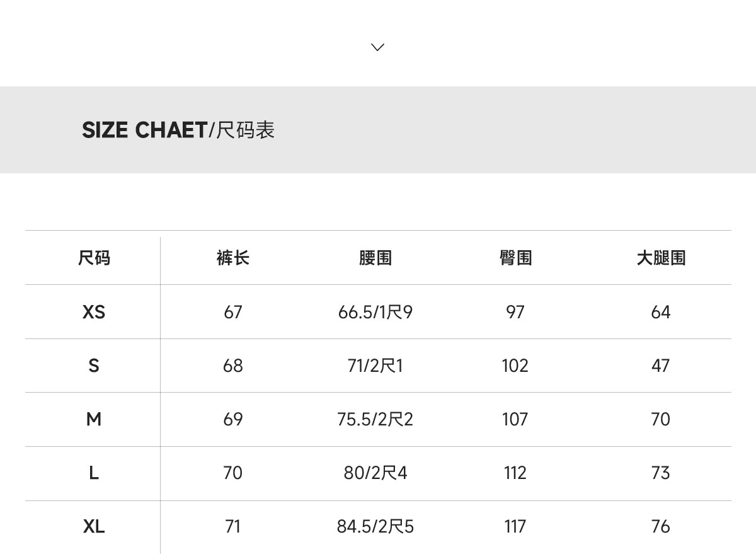The image size is (756, 554).
Task: Select the 大腿围 column header
Action: coord(660,258)
